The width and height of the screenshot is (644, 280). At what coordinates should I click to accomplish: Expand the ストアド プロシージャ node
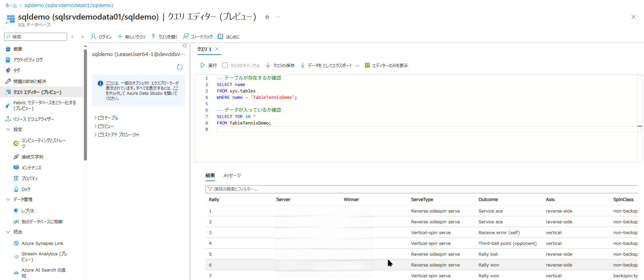95,135
